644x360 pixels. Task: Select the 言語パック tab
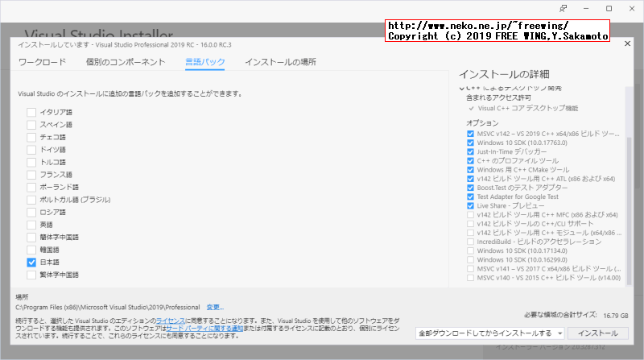pyautogui.click(x=205, y=62)
